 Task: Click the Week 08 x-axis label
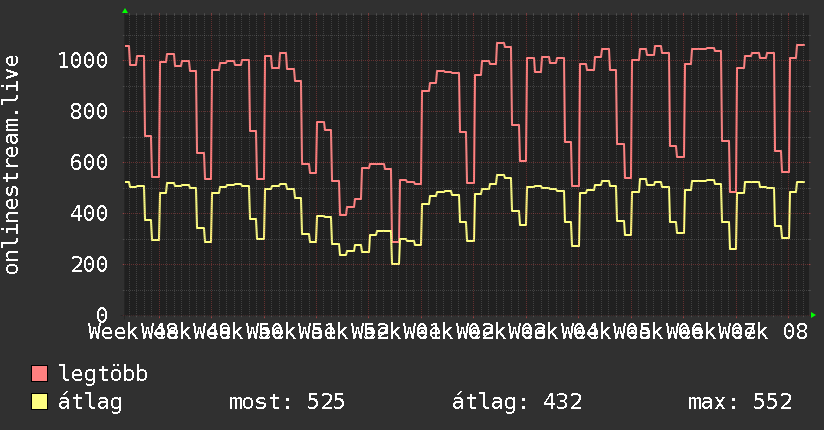pos(763,332)
